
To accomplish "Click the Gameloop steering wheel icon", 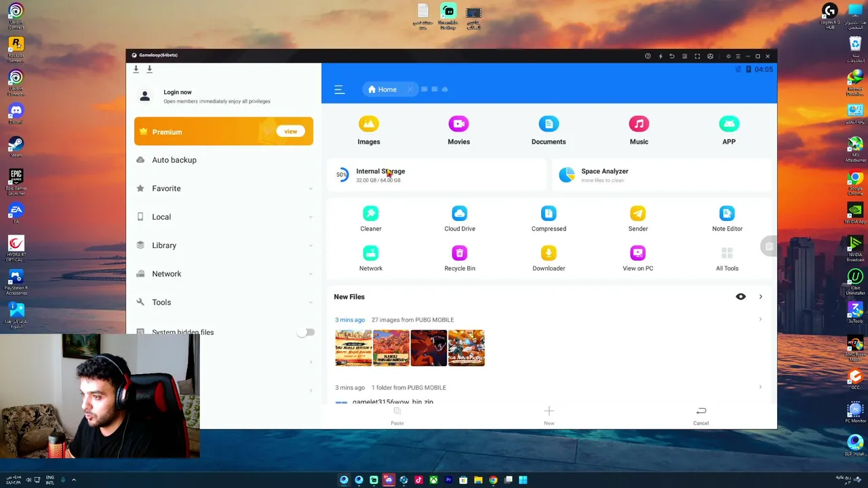I will 710,56.
